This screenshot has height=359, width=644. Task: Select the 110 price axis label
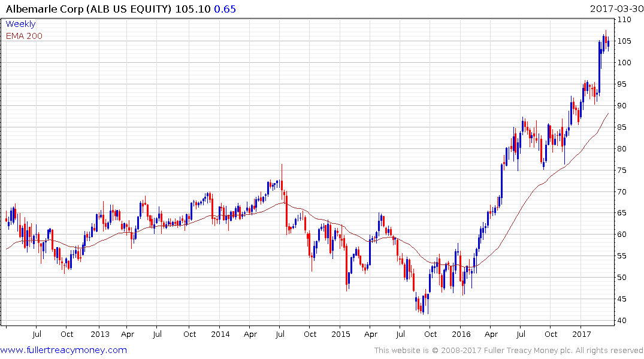click(624, 20)
